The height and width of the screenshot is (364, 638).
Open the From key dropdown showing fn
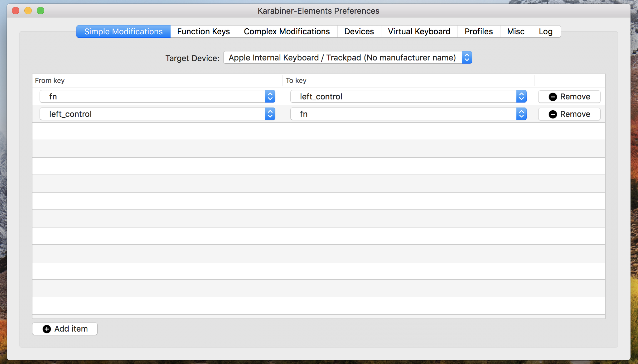[157, 97]
